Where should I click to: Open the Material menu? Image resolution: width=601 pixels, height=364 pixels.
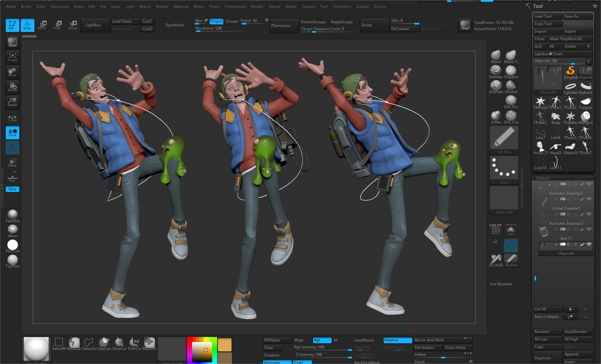click(181, 6)
